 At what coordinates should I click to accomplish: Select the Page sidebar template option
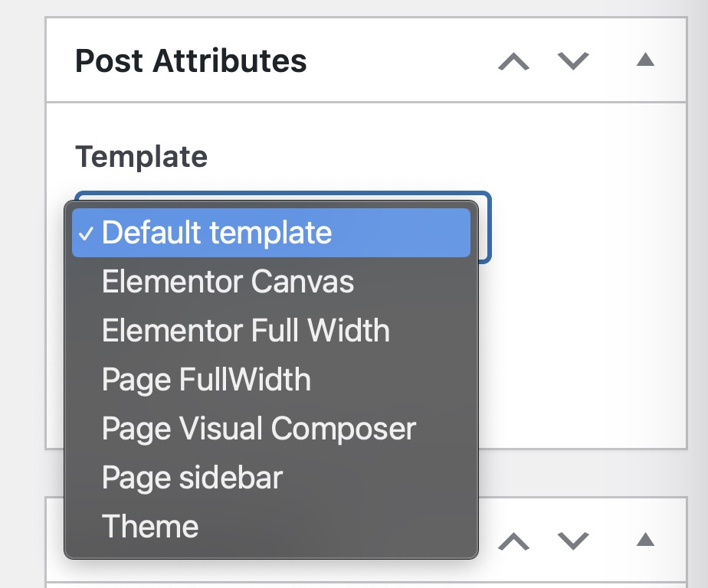tap(192, 478)
